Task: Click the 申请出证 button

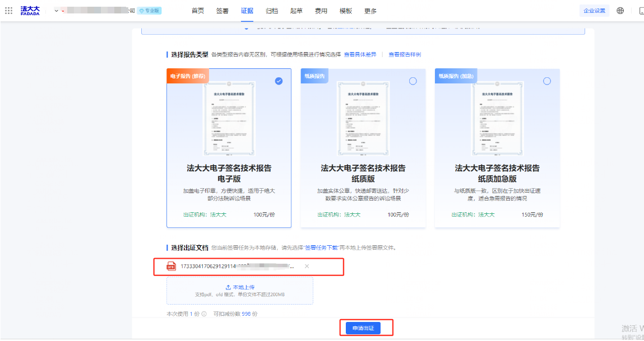Action: click(363, 328)
